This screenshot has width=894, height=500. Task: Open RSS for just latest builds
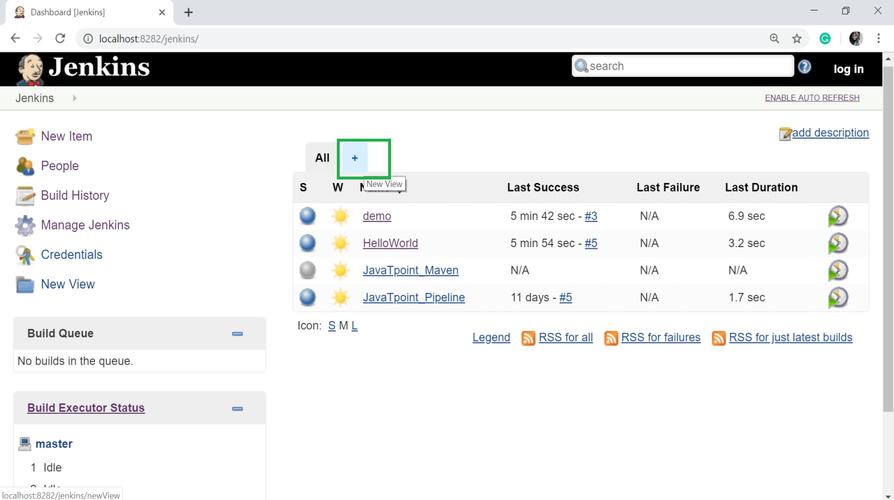pyautogui.click(x=790, y=338)
